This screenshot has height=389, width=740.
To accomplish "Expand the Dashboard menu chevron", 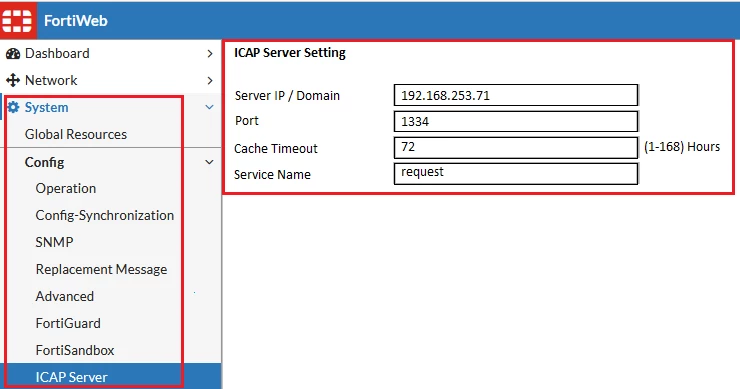I will 210,54.
